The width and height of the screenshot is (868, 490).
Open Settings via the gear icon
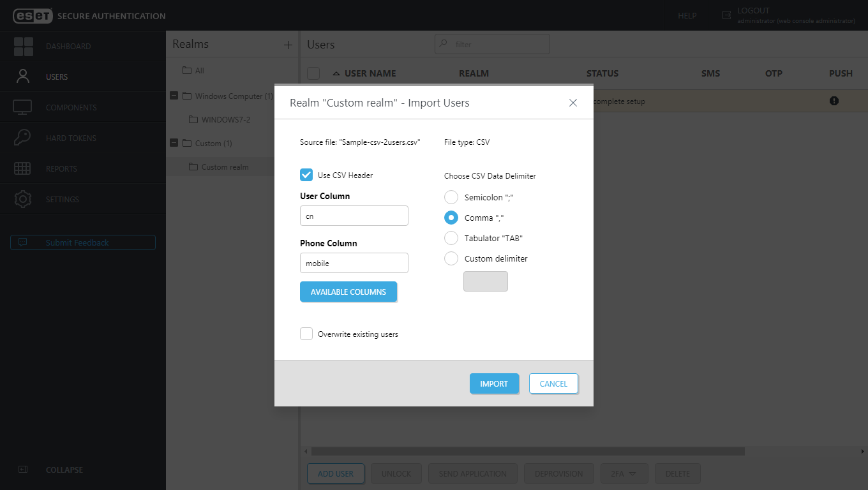pos(22,198)
